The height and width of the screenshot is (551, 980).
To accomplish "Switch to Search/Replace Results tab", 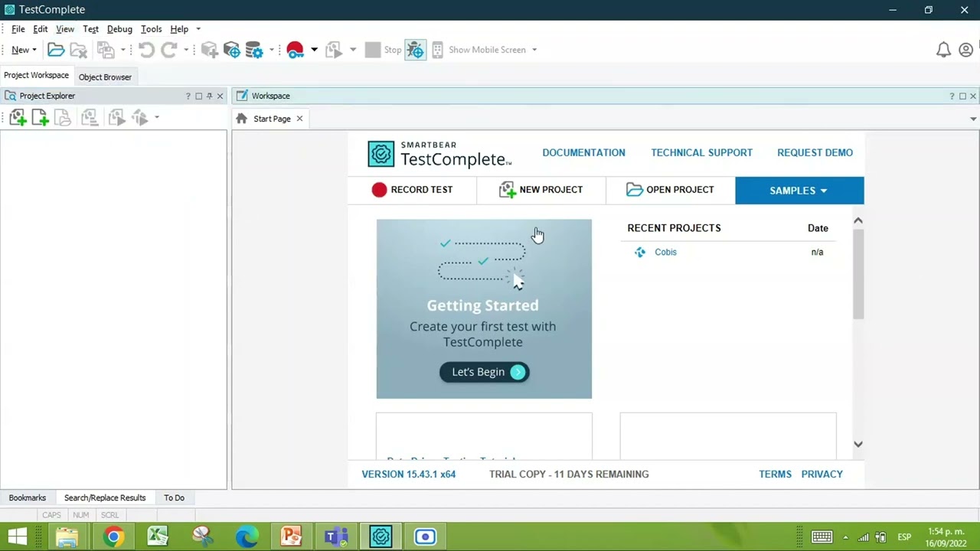I will coord(105,497).
